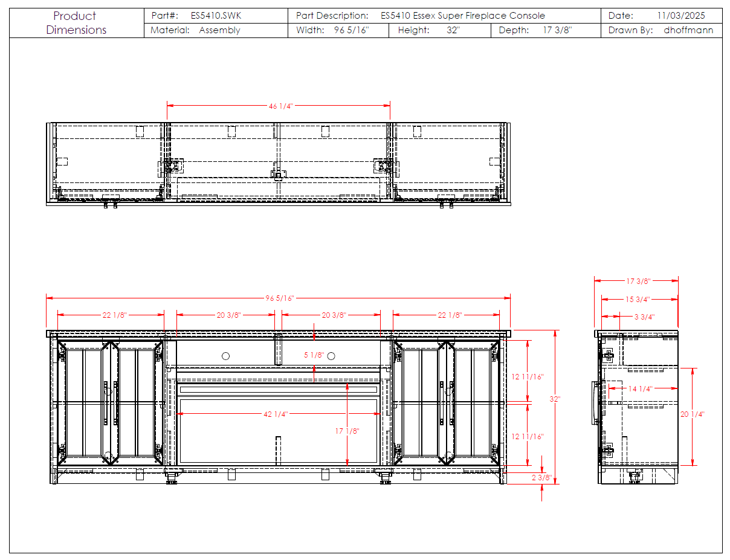Select the 3 3/4" side view dimension
730x560 pixels.
[644, 317]
